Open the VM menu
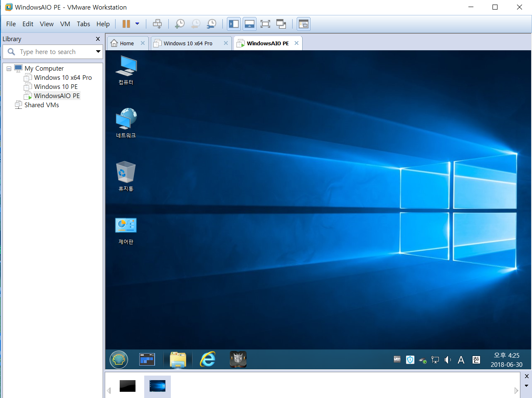Viewport: 532px width, 398px height. (x=65, y=24)
